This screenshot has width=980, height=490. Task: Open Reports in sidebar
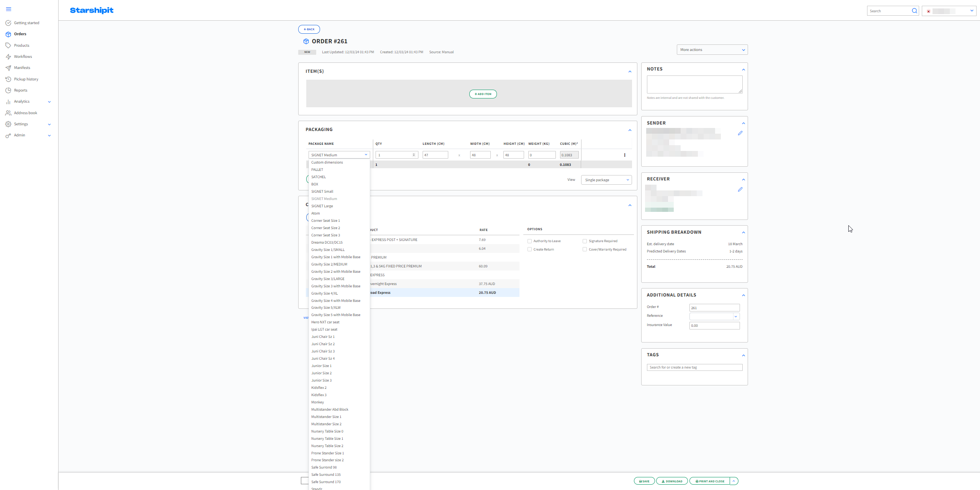(21, 90)
